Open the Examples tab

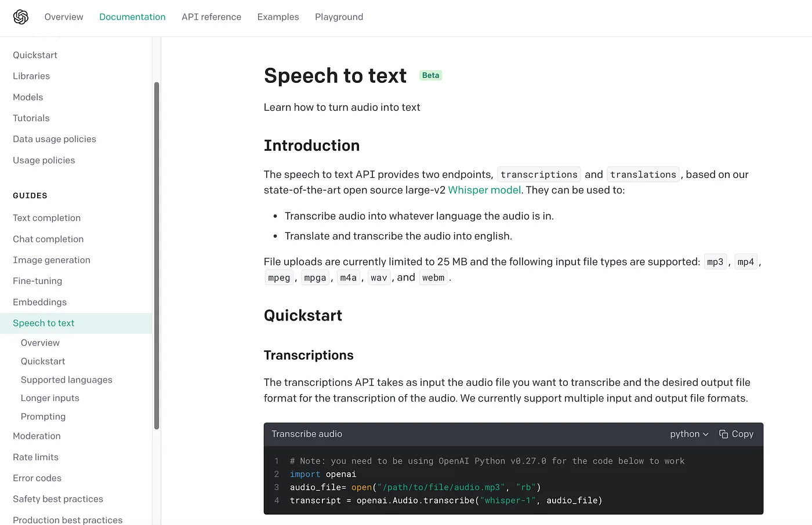pyautogui.click(x=278, y=17)
